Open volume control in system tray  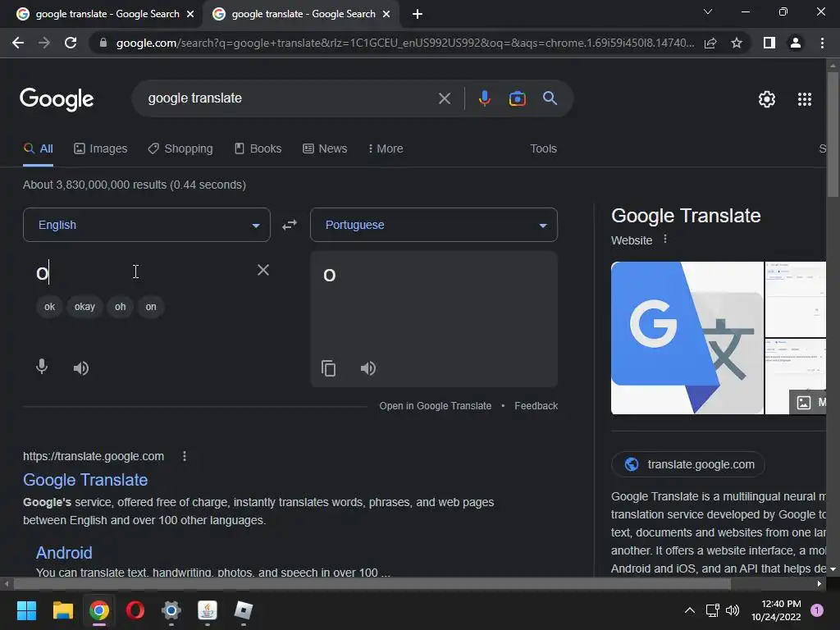pyautogui.click(x=733, y=610)
